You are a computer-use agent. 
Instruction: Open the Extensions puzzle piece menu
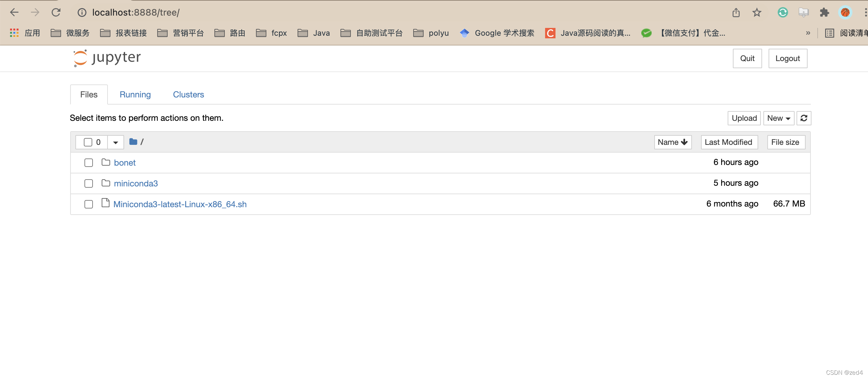pos(824,12)
